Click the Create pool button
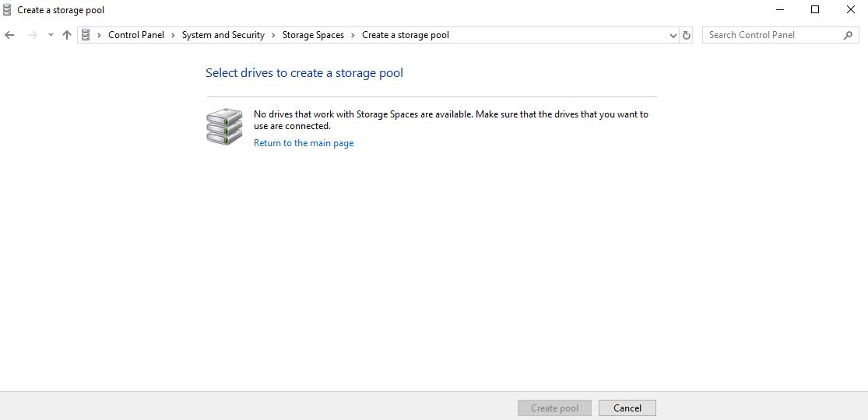 pos(554,408)
